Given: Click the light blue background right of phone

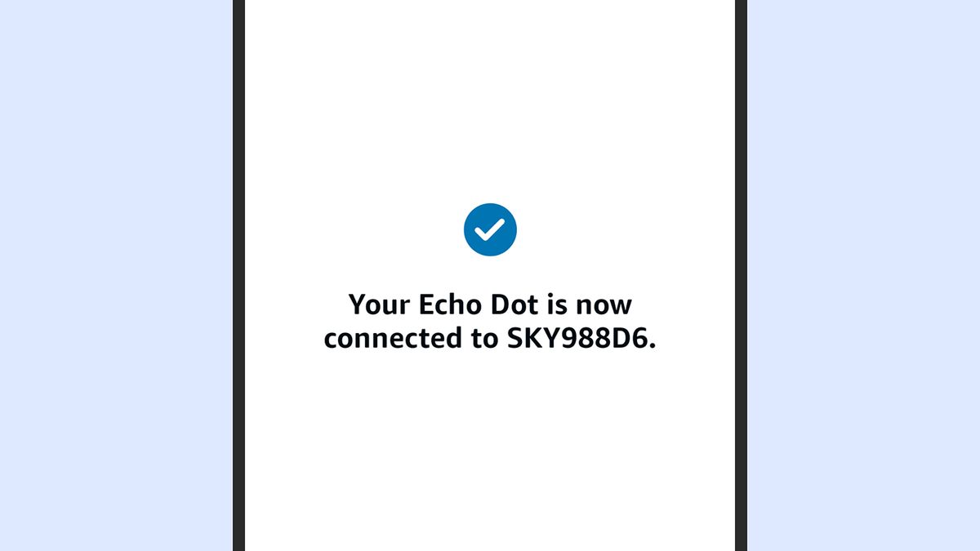Looking at the screenshot, I should click(x=863, y=275).
